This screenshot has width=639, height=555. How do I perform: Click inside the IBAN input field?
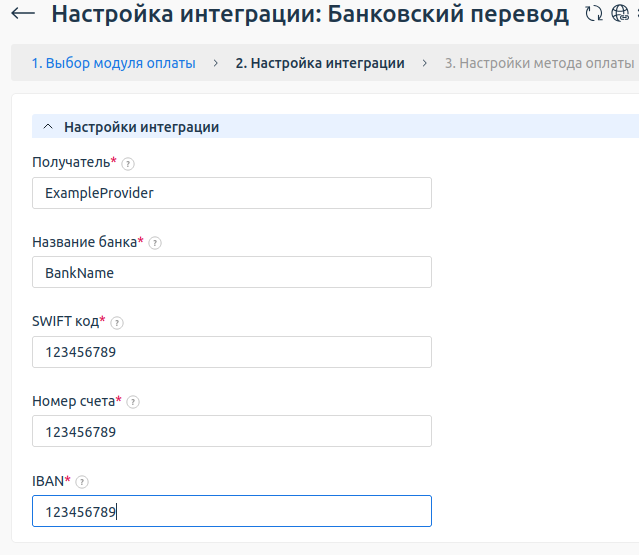(232, 511)
